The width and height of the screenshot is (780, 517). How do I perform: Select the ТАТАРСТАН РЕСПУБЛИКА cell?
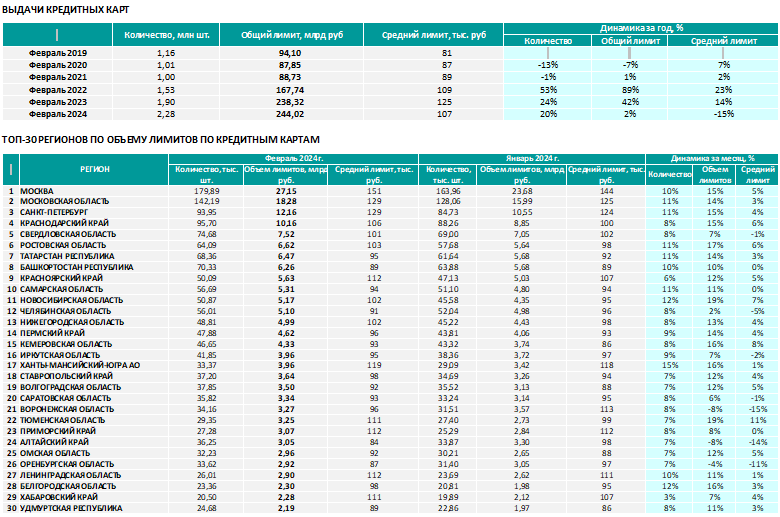[x=67, y=256]
